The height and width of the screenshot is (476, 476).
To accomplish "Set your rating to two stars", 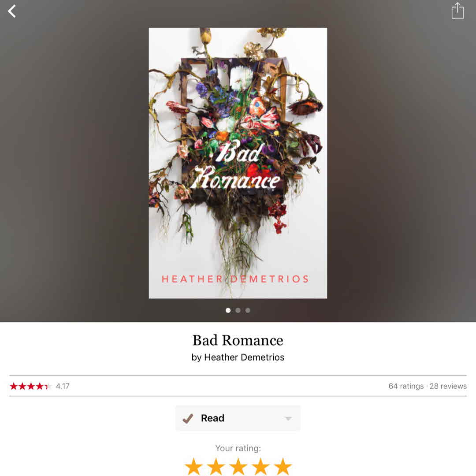I will (216, 467).
